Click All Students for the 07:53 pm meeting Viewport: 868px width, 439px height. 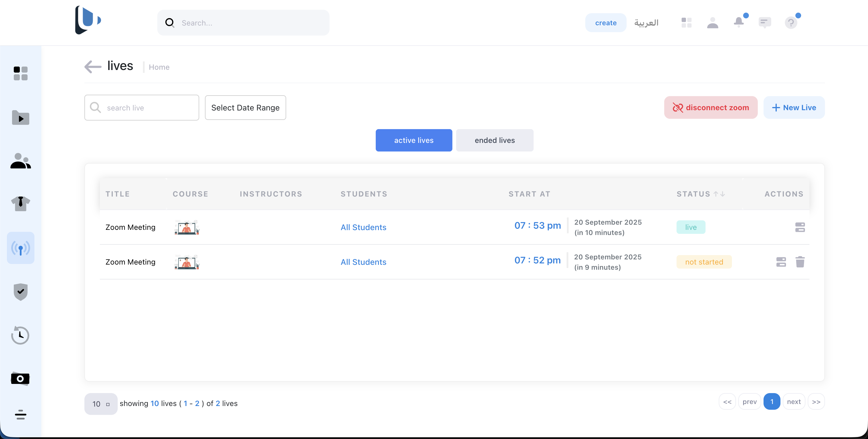(x=363, y=228)
